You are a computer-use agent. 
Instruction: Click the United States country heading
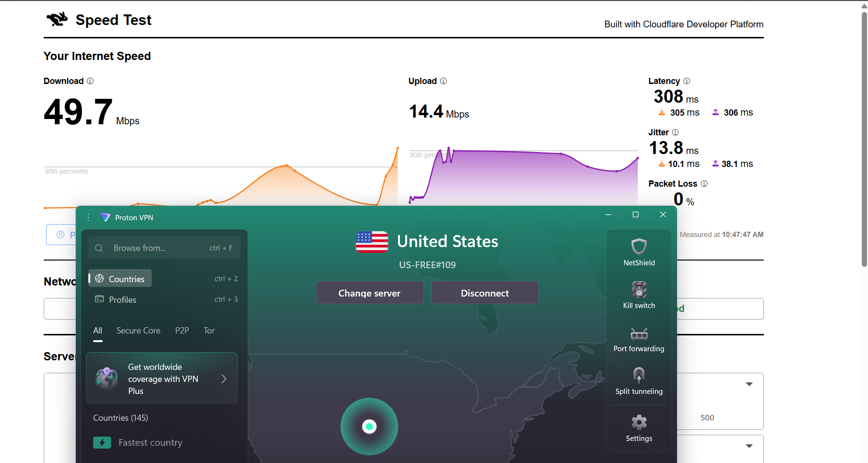(447, 241)
